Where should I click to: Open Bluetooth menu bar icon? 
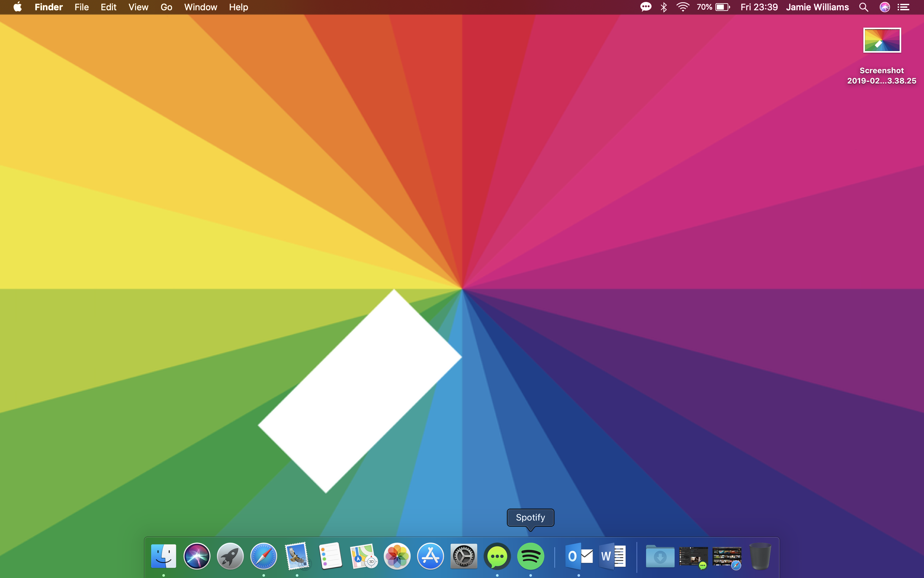[x=664, y=7]
